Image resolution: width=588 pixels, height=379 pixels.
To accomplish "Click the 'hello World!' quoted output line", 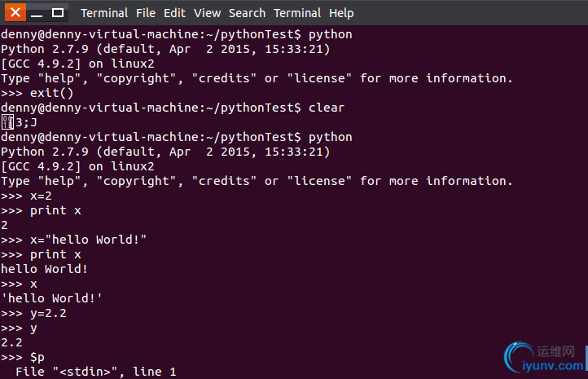I will click(x=51, y=298).
